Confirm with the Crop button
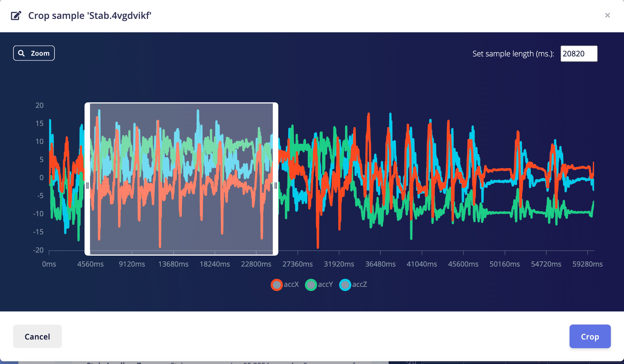The width and height of the screenshot is (624, 364). click(x=590, y=336)
